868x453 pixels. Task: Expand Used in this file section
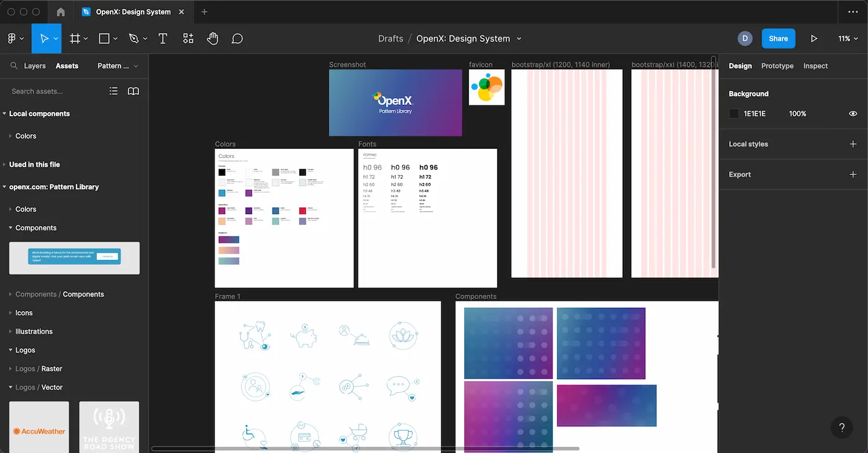pyautogui.click(x=4, y=164)
